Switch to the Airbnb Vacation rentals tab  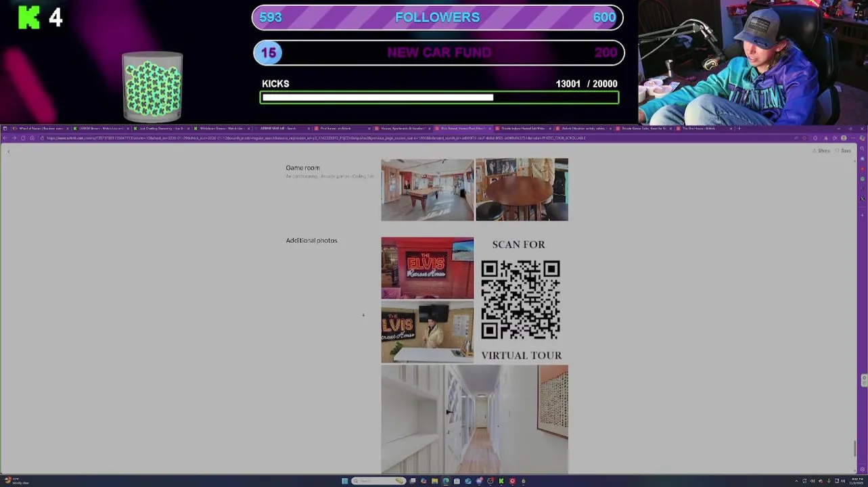click(x=585, y=129)
